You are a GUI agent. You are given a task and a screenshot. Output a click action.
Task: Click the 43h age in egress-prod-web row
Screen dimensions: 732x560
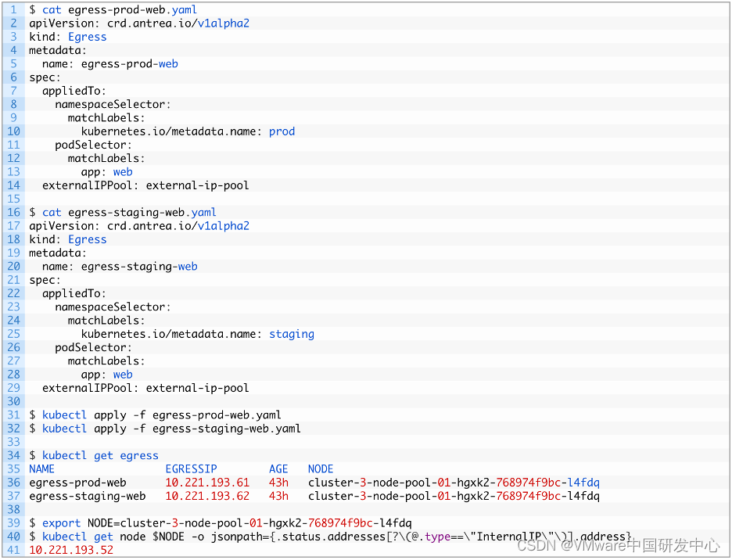[278, 483]
